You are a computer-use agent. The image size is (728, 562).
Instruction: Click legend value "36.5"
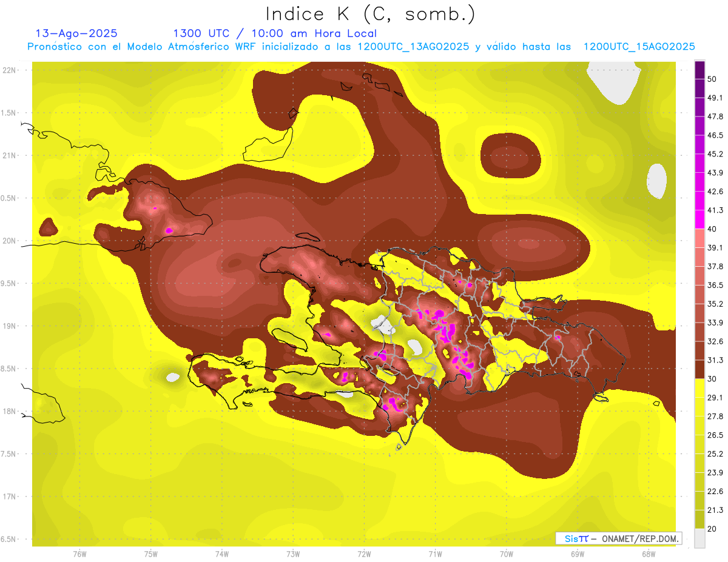coord(715,285)
